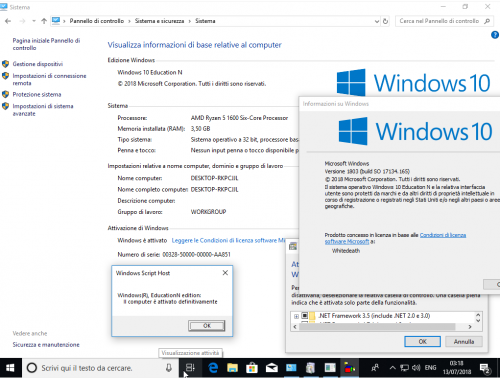Open Gestione dispositivi link

tap(38, 64)
